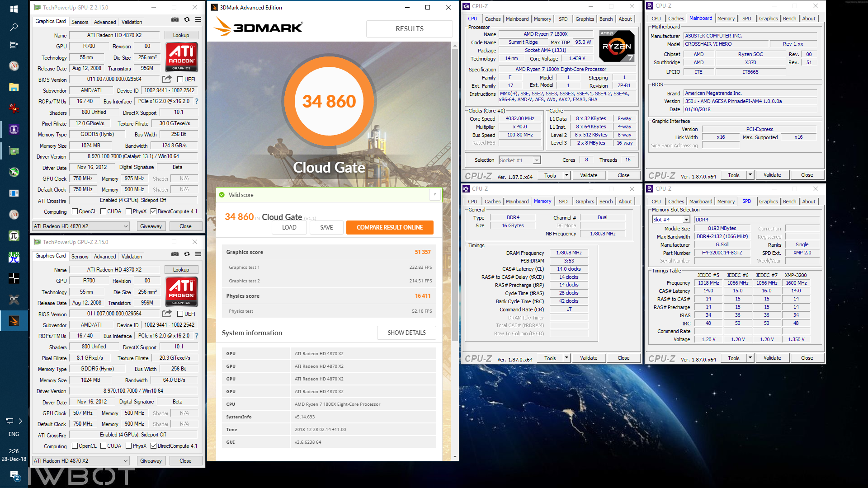The image size is (868, 488).
Task: Open the Windows Start menu
Action: [x=14, y=9]
